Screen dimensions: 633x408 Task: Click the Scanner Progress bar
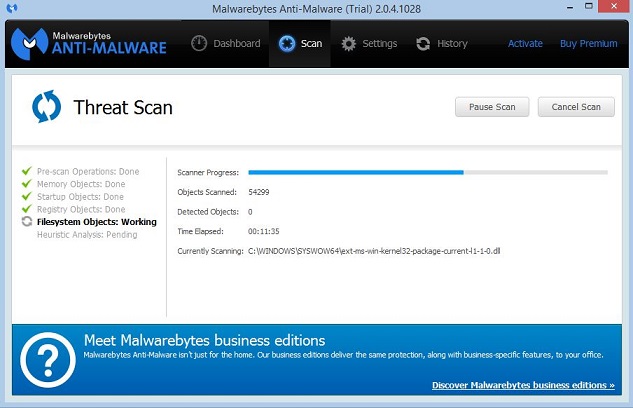coord(427,172)
